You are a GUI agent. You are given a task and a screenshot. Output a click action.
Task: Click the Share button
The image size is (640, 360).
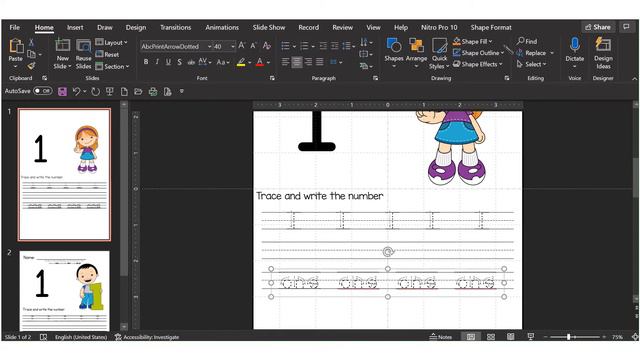[598, 27]
